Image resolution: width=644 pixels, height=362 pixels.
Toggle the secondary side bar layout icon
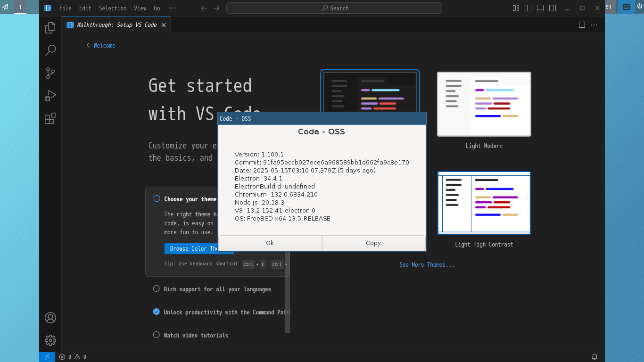[553, 8]
